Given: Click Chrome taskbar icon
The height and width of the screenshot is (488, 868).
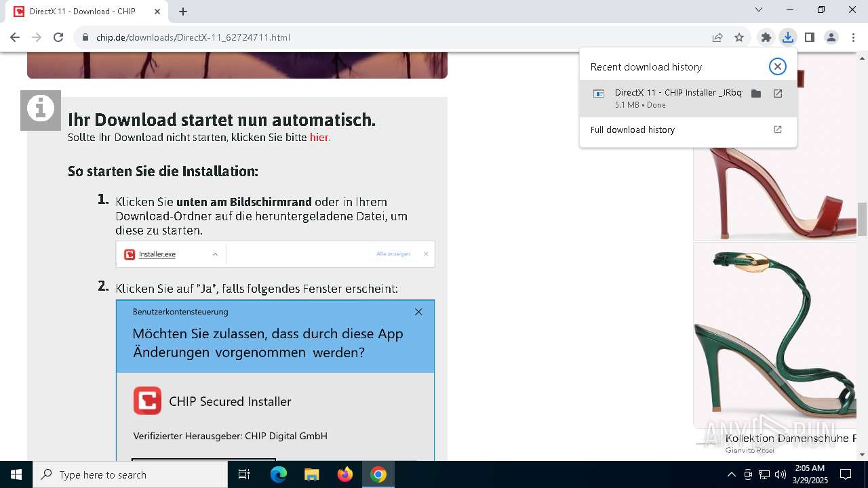Looking at the screenshot, I should click(378, 474).
